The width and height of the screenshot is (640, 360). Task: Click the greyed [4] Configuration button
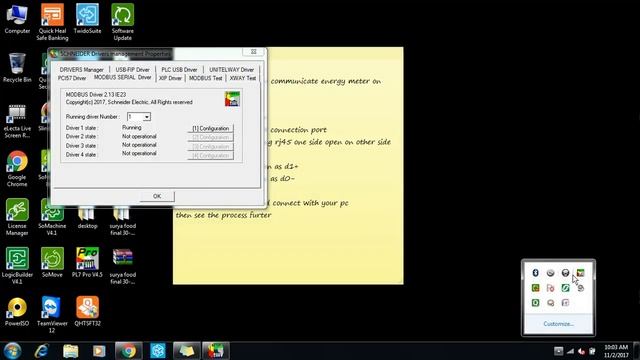point(211,156)
